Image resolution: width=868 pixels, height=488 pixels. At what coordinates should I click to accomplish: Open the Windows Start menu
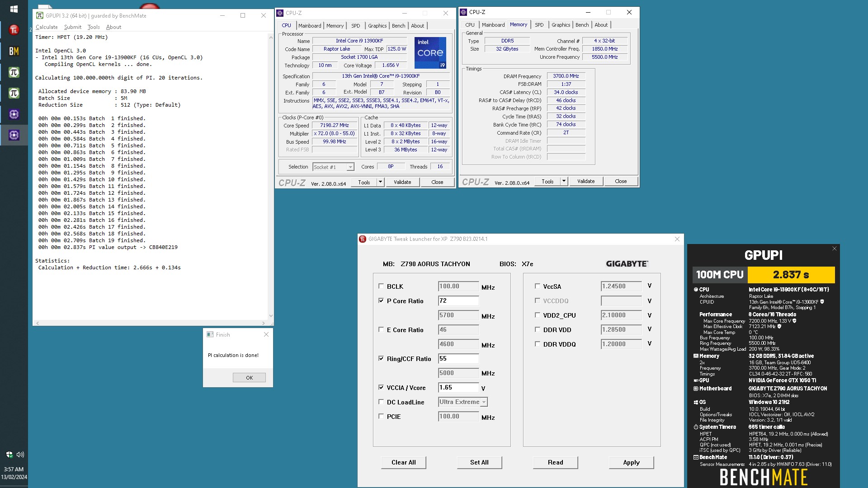click(14, 9)
